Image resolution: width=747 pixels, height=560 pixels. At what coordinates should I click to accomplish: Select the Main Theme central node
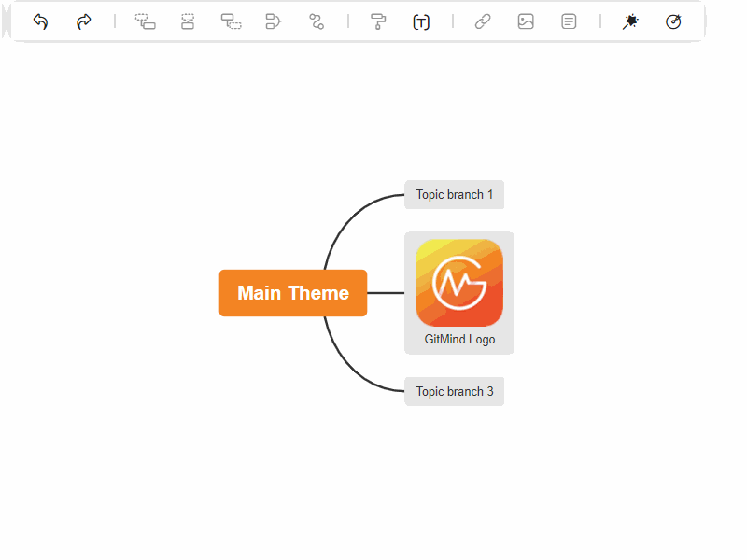pos(293,293)
